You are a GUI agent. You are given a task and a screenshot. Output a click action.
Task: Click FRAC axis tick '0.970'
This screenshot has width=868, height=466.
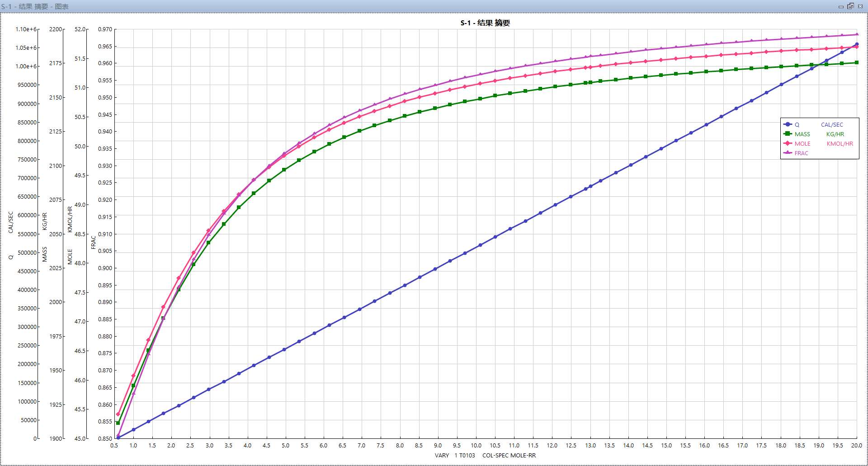105,29
